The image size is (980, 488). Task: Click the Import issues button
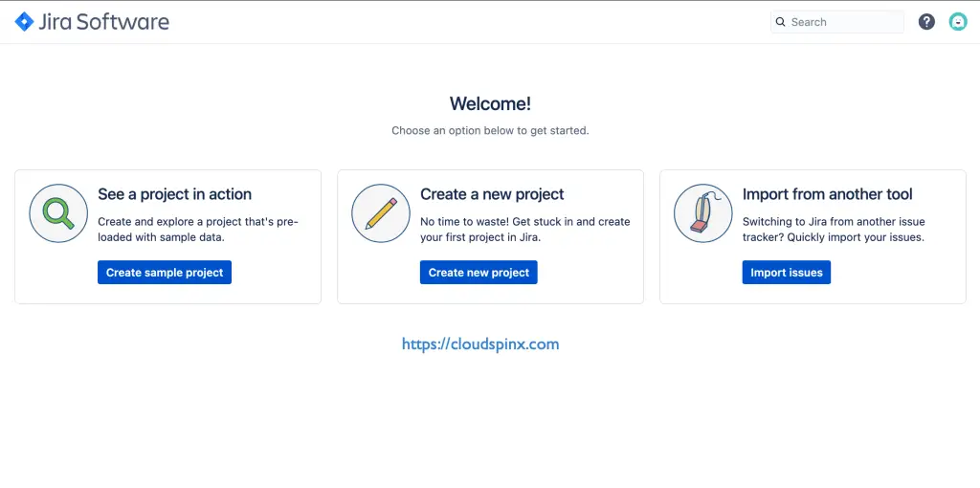787,273
